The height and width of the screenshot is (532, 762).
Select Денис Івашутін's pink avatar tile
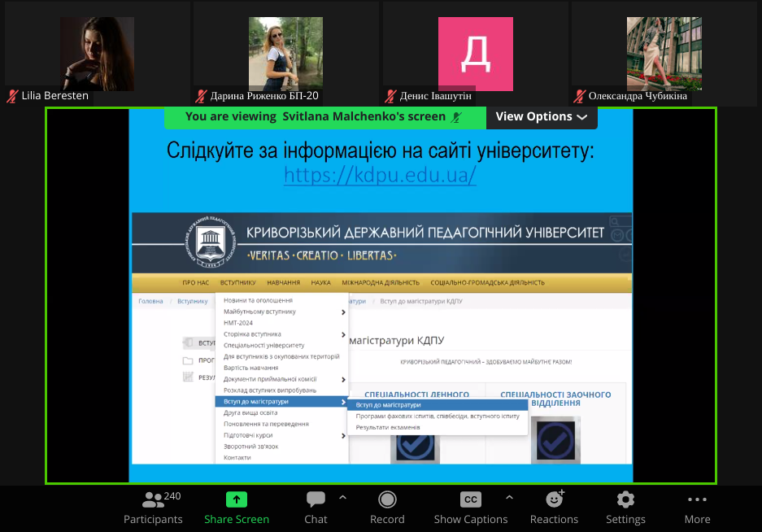pos(475,54)
